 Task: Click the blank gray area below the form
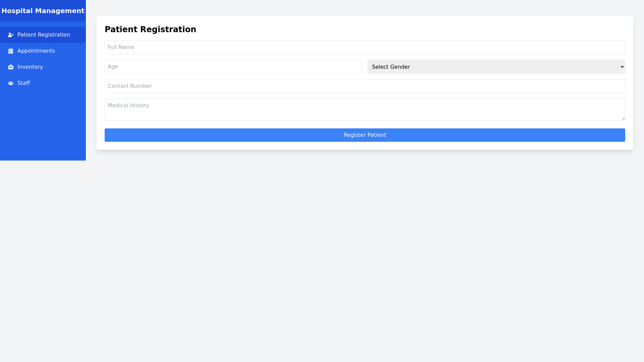pyautogui.click(x=365, y=255)
